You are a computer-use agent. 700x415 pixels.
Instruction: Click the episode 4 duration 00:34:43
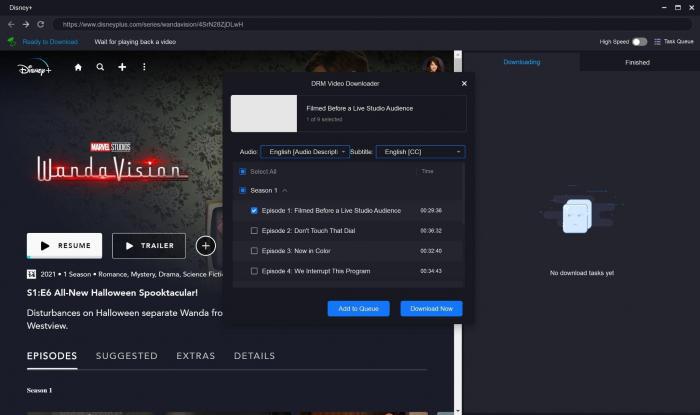(x=431, y=271)
